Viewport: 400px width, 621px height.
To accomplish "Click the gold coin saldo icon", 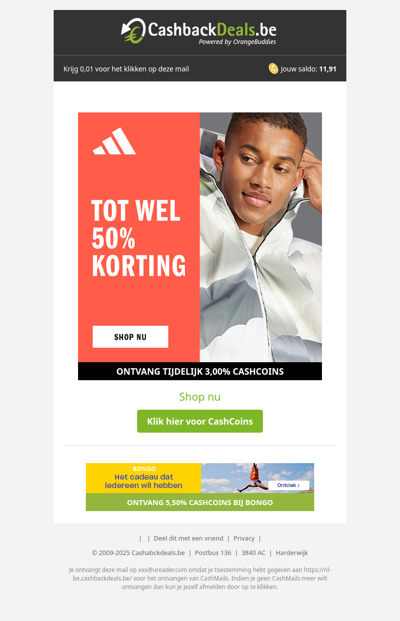I will click(273, 69).
